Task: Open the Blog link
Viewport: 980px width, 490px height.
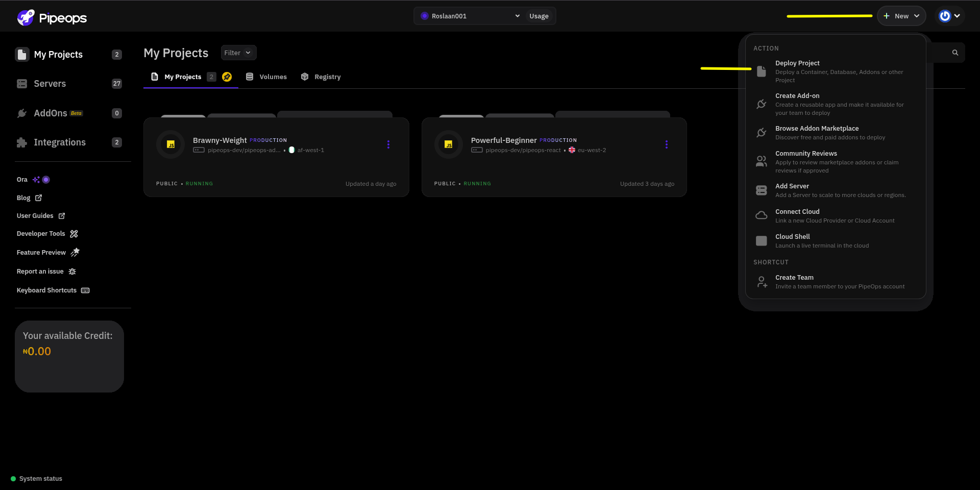Action: [x=29, y=198]
